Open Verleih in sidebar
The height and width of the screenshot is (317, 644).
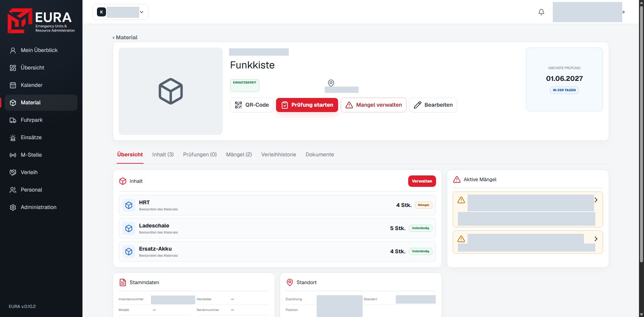click(x=41, y=172)
